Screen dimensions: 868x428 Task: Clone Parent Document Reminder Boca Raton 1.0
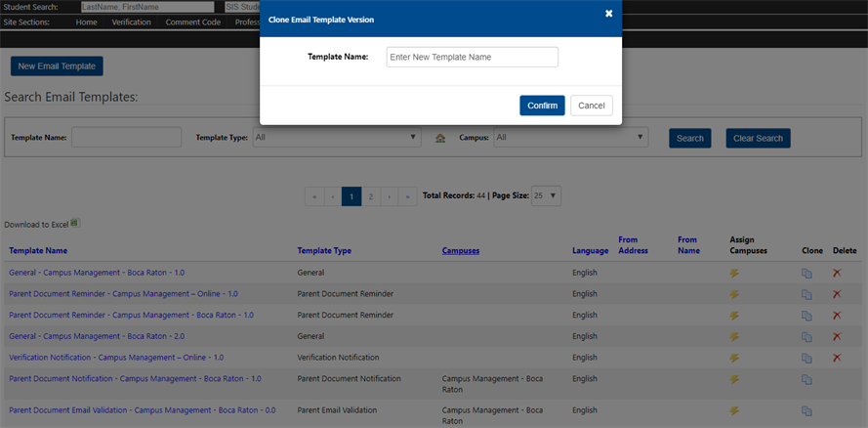[x=806, y=316]
